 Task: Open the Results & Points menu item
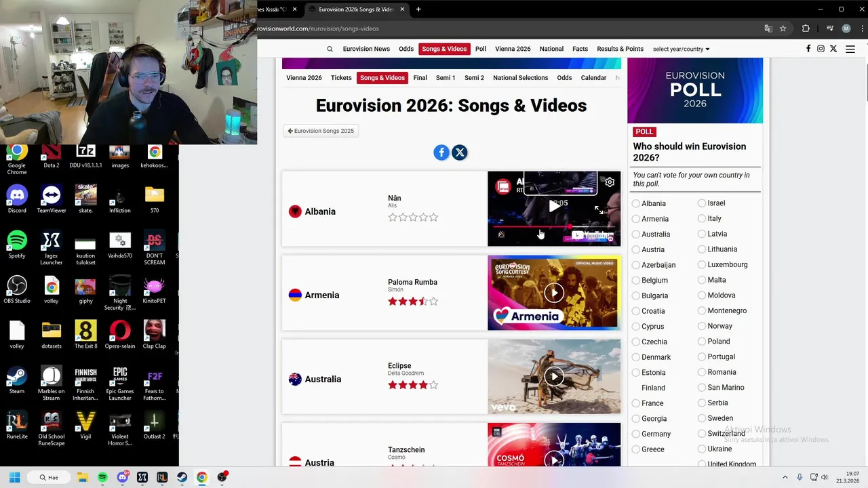(620, 49)
